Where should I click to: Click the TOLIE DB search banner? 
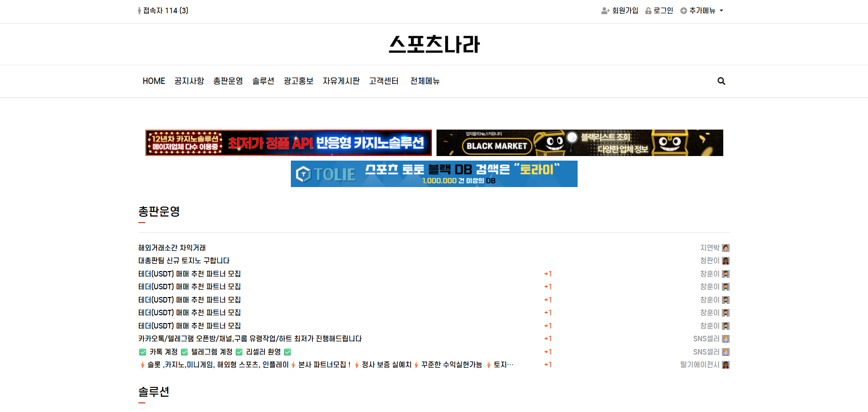pyautogui.click(x=434, y=174)
